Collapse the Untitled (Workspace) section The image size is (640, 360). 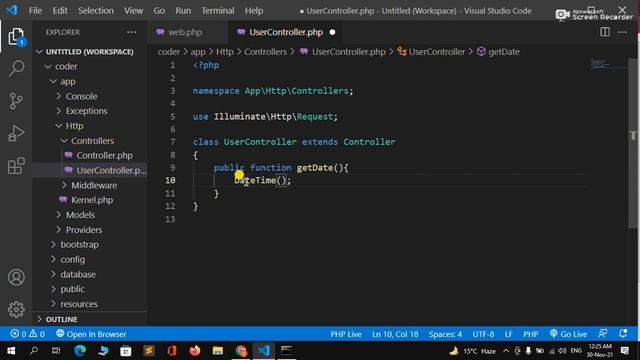pyautogui.click(x=90, y=52)
